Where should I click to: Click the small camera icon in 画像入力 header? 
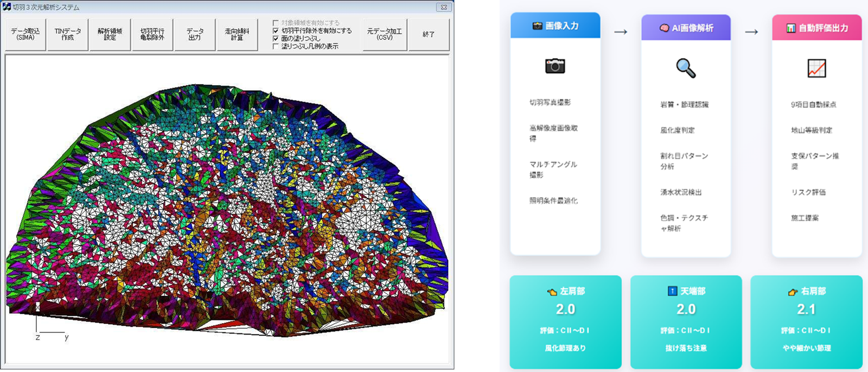point(537,26)
